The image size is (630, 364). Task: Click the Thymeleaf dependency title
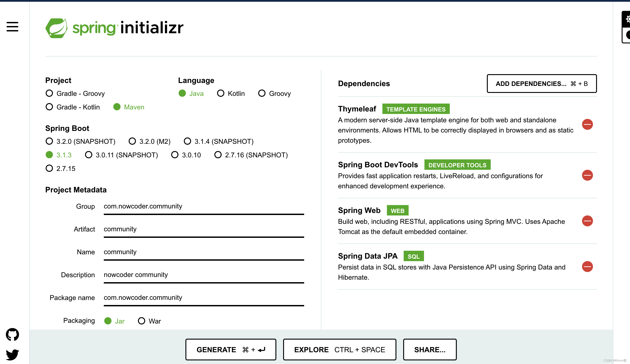357,109
